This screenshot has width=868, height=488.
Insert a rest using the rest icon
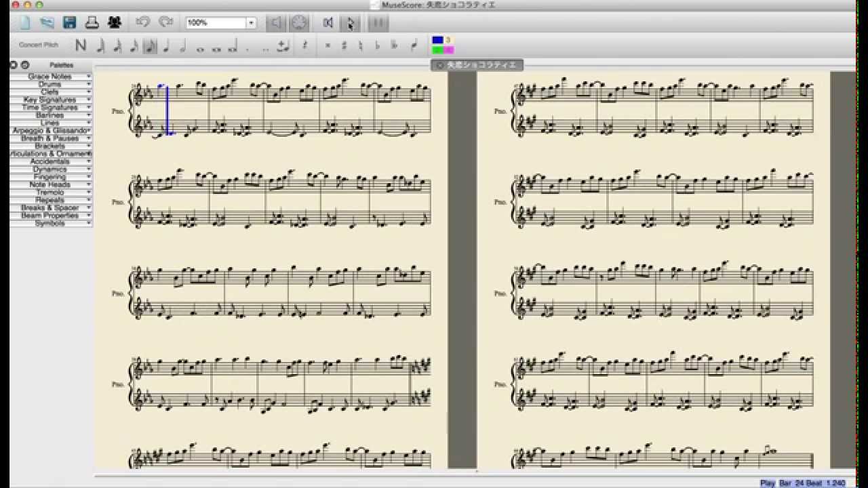[x=305, y=45]
